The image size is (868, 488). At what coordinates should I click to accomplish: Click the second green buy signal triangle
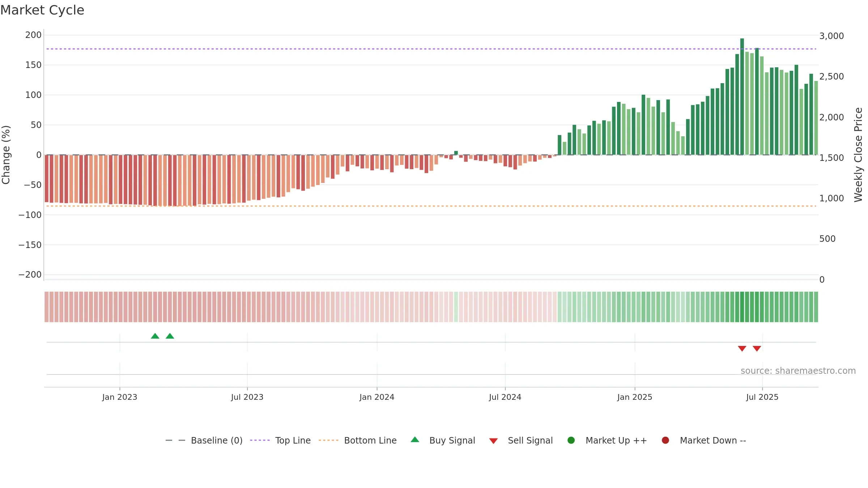click(x=170, y=336)
